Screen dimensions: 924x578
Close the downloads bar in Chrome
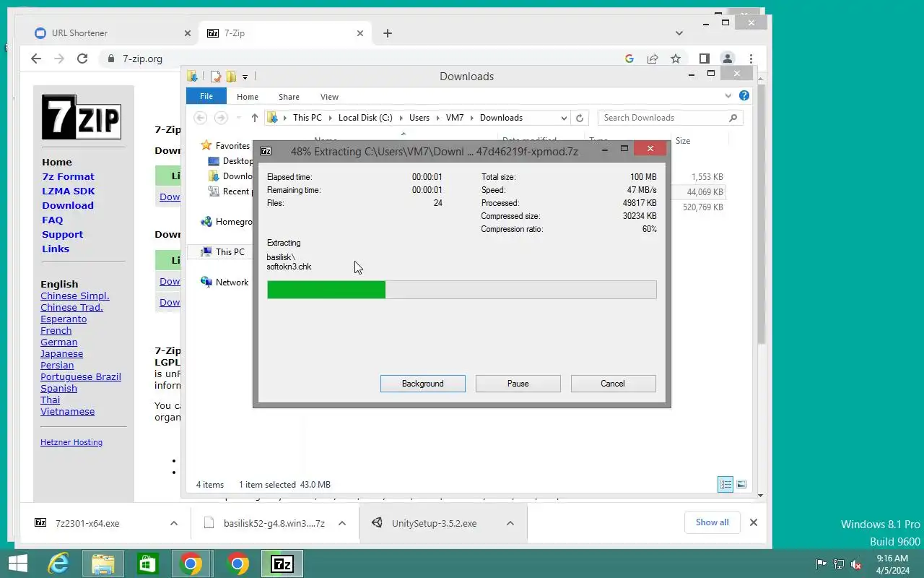tap(754, 522)
